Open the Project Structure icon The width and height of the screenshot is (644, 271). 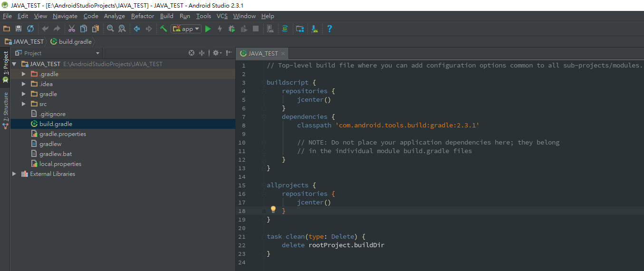(x=300, y=29)
